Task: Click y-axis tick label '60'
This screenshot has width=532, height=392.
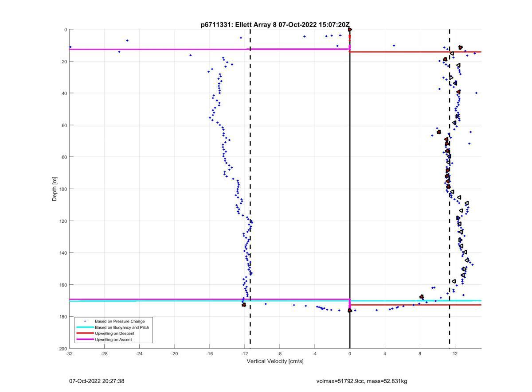Action: [x=64, y=125]
